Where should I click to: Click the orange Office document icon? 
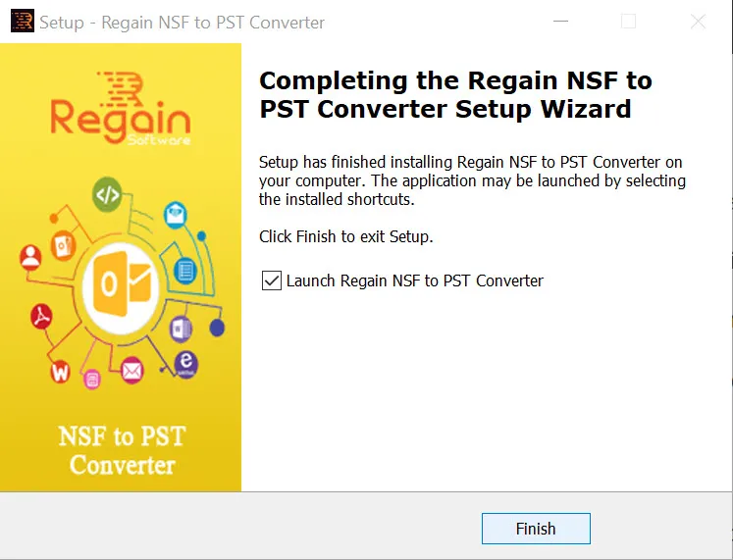(x=64, y=245)
